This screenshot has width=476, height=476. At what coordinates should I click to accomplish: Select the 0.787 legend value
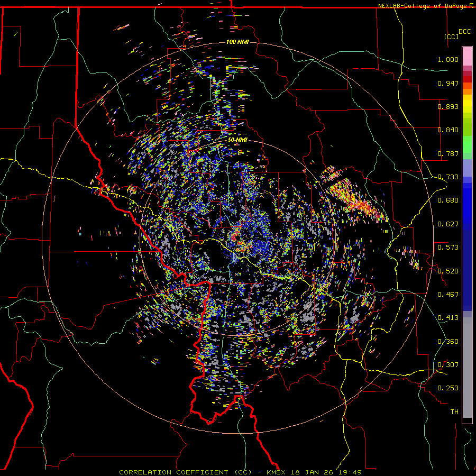[448, 153]
